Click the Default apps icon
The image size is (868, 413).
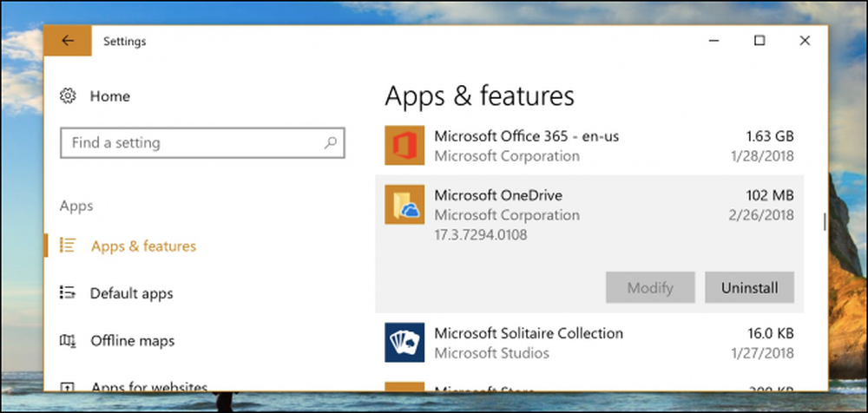[x=67, y=292]
